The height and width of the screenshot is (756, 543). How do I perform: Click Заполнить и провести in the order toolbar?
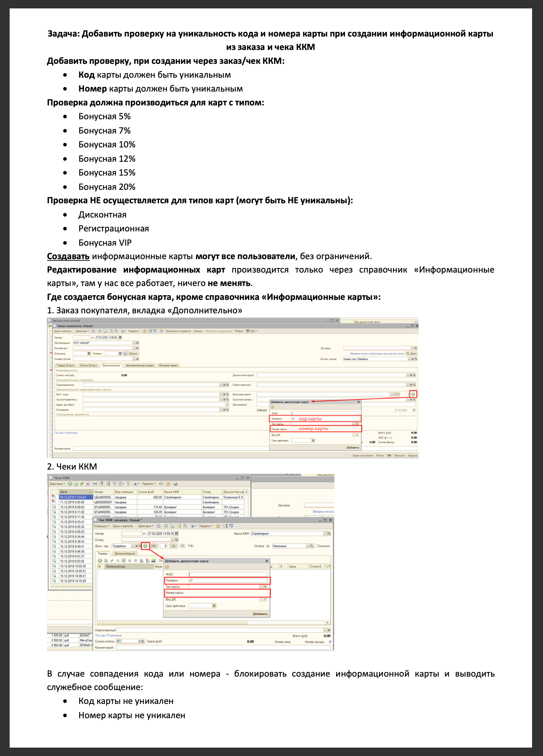[x=178, y=331]
